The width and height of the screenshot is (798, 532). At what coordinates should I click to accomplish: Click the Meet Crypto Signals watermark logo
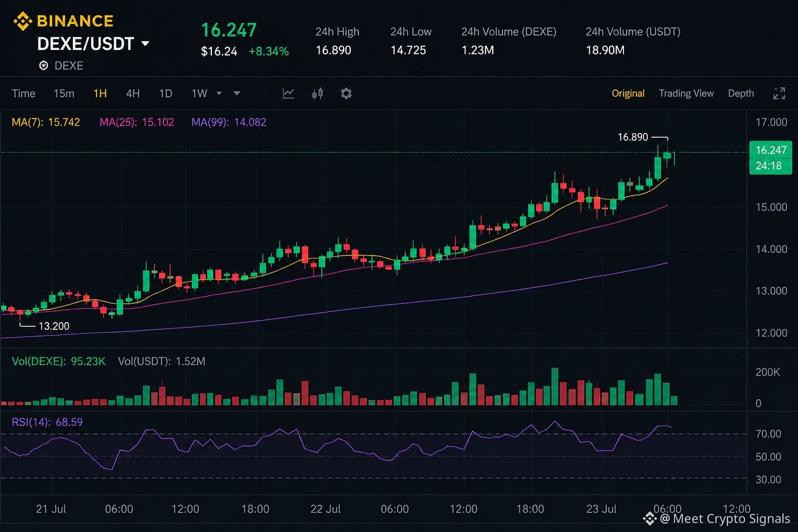(x=649, y=518)
